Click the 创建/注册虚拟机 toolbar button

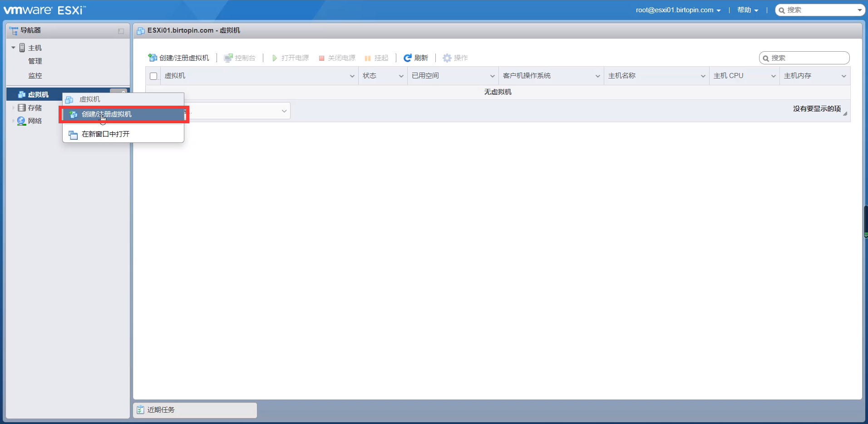tap(179, 58)
